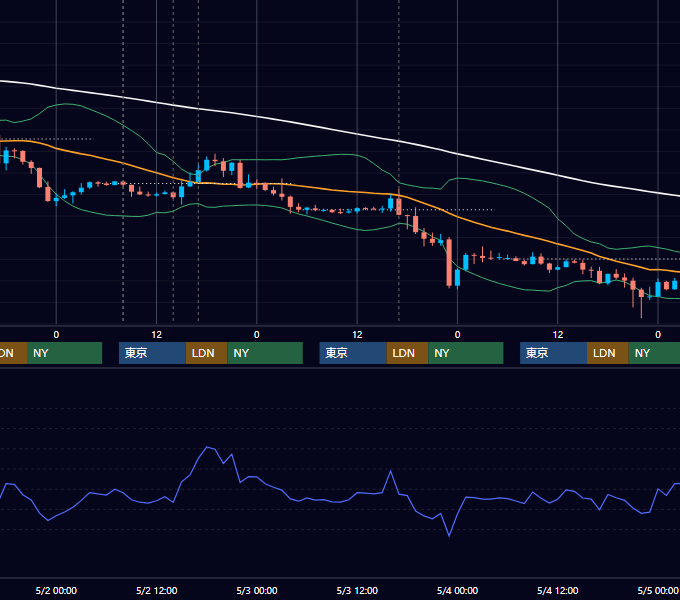This screenshot has height=600, width=680.
Task: Click the 5/4 12:00 date label
Action: [557, 590]
